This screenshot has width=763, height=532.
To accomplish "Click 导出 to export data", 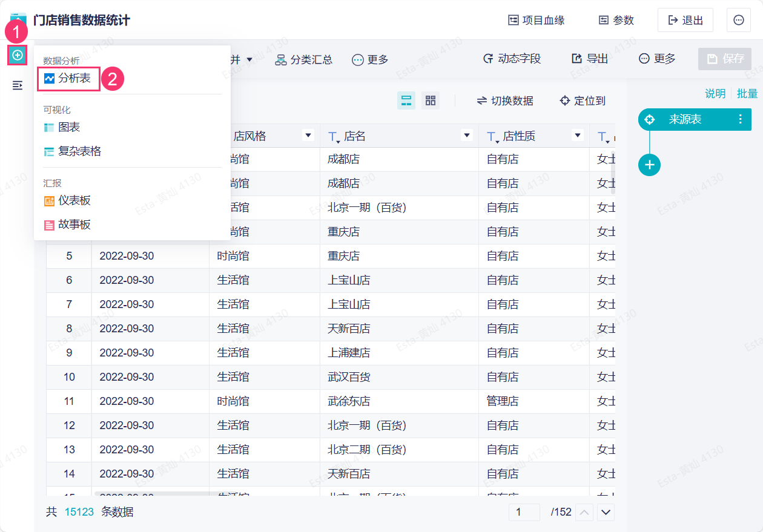I will click(x=590, y=59).
